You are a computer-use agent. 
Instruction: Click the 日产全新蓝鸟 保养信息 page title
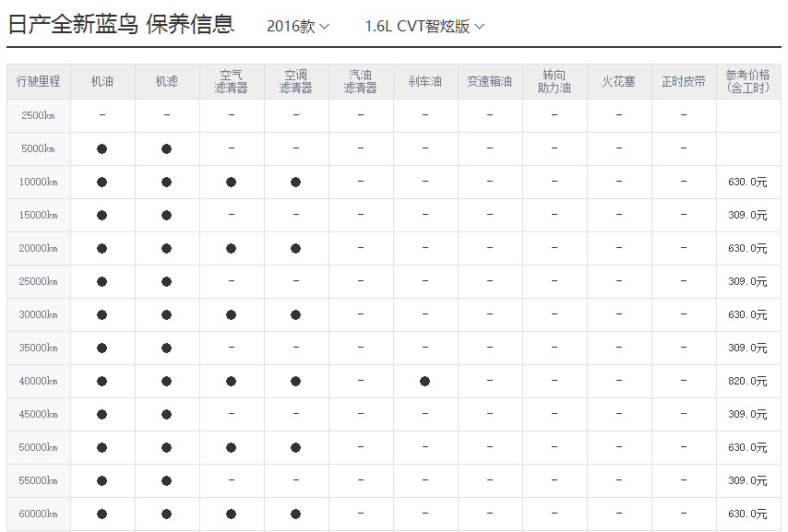(x=121, y=24)
